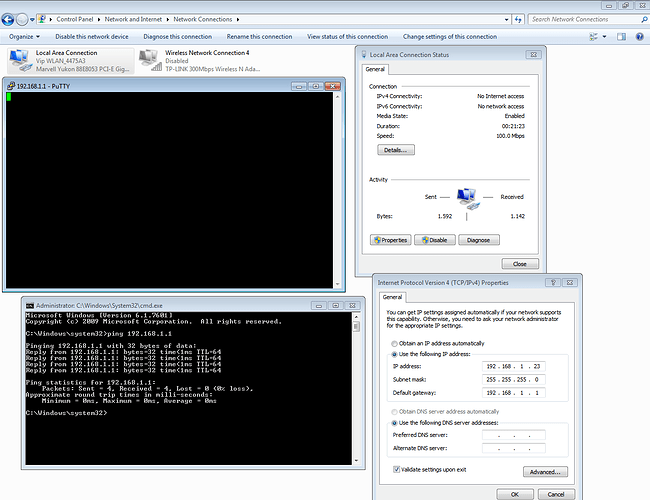Expand arrow after Control Panel breadcrumb
This screenshot has height=500, width=650.
[99, 19]
